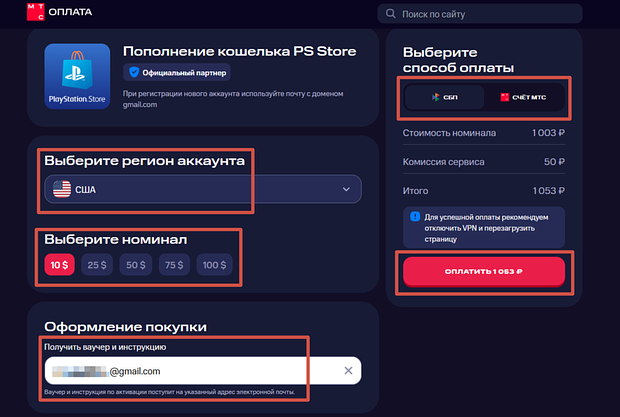Click the MTS account red square icon

click(x=505, y=97)
